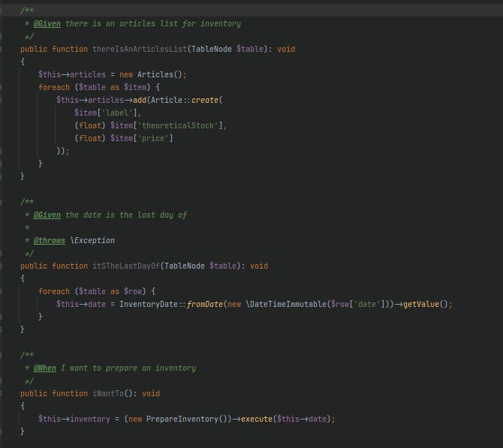Click the 'I want to prepare an inventory' comment

128,368
